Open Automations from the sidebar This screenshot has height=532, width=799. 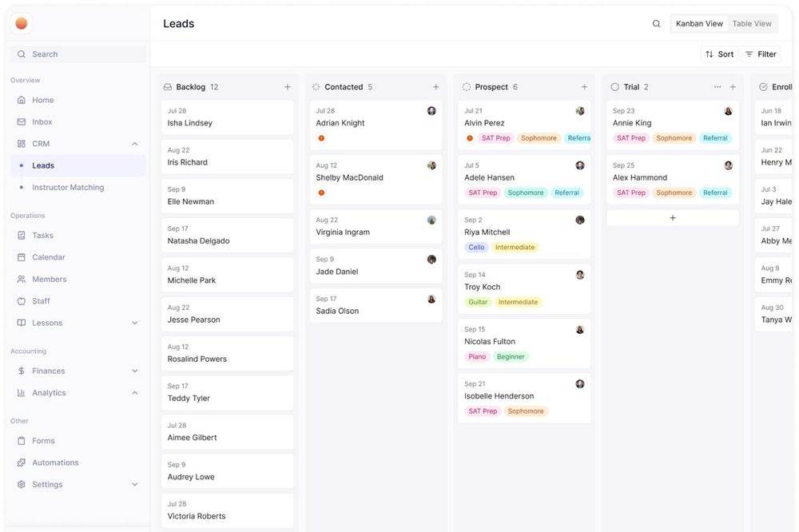click(55, 463)
